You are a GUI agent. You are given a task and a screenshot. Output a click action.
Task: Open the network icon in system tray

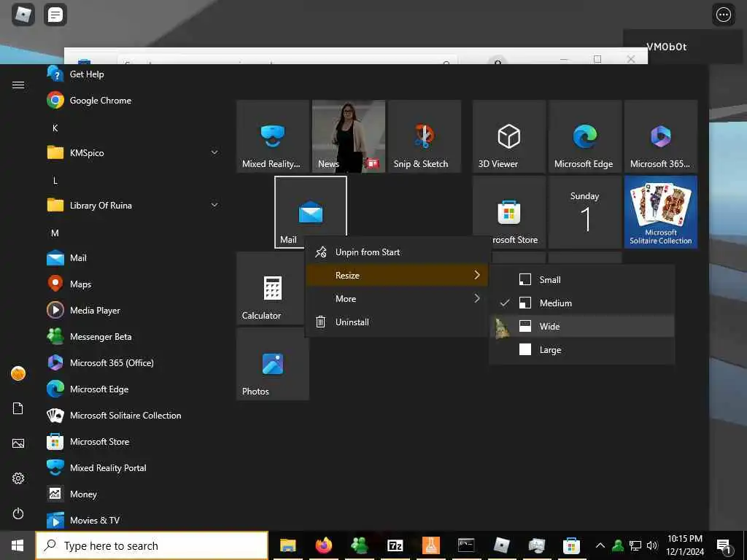click(x=635, y=545)
